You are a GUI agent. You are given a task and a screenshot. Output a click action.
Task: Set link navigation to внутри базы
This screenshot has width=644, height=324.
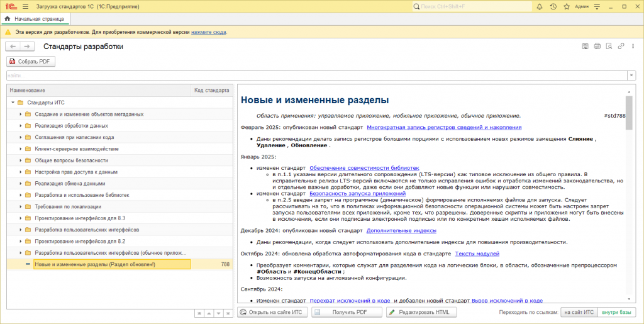616,312
